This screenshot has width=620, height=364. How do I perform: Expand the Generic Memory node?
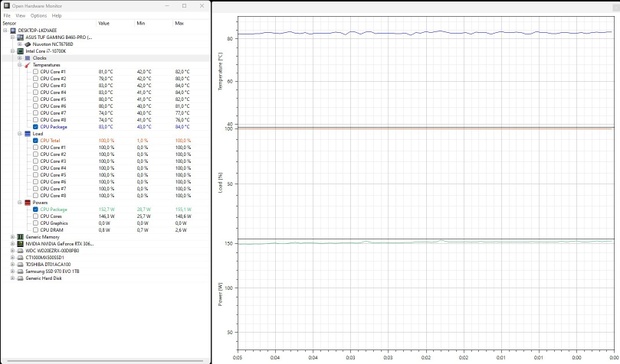(x=13, y=237)
